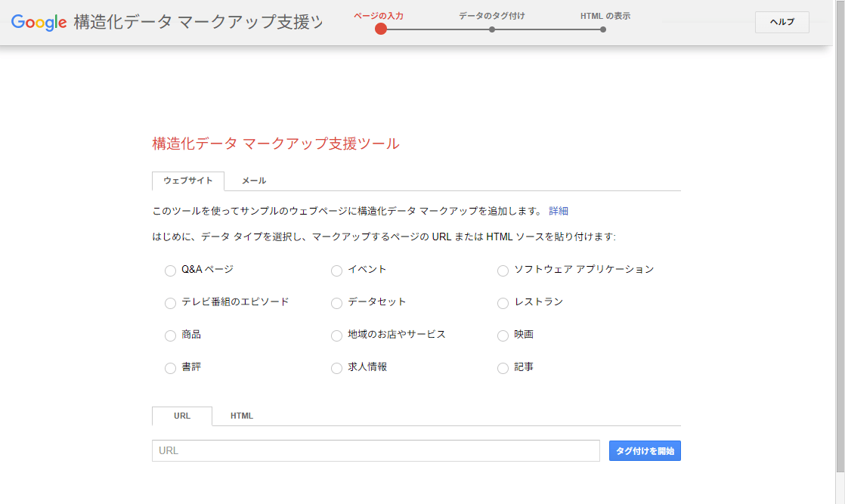
Task: Select the Q&A ページ radio button
Action: pyautogui.click(x=170, y=271)
